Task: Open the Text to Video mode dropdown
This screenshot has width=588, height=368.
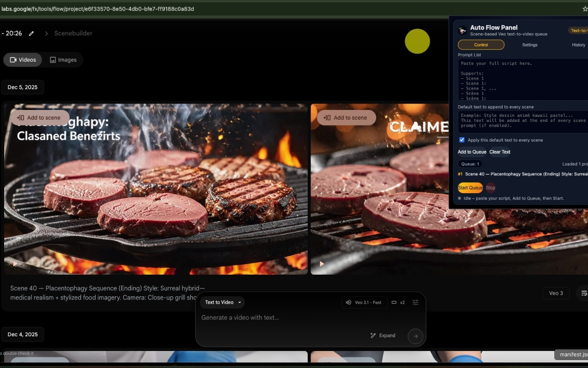Action: pyautogui.click(x=222, y=302)
